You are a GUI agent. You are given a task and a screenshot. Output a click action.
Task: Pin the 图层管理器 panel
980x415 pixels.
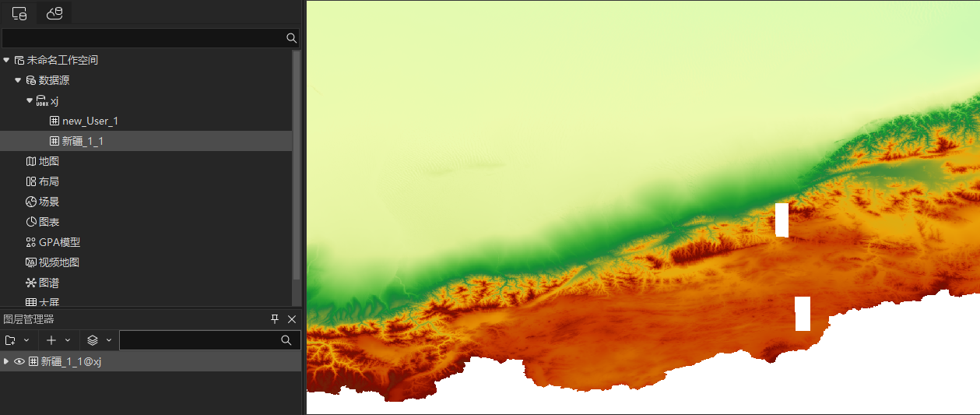pos(275,319)
